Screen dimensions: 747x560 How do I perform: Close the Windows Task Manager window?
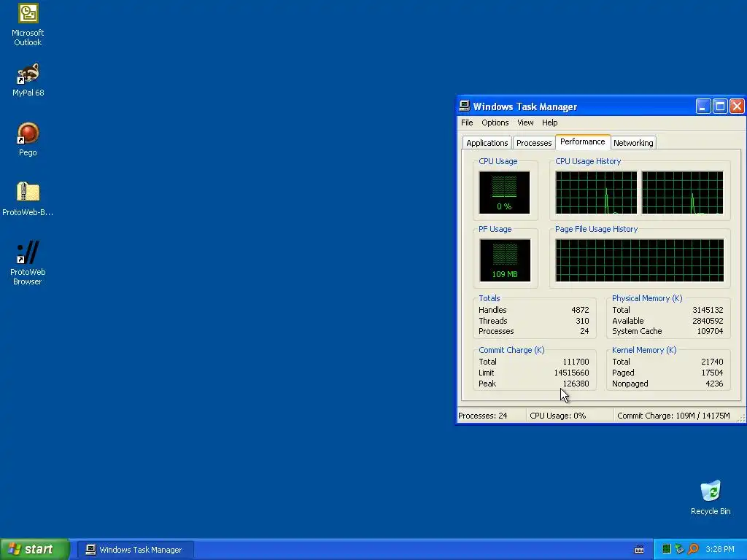click(x=737, y=106)
